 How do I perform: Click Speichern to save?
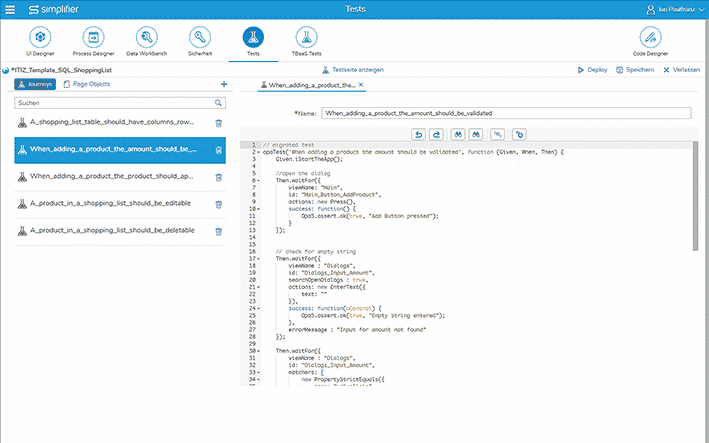pyautogui.click(x=635, y=70)
